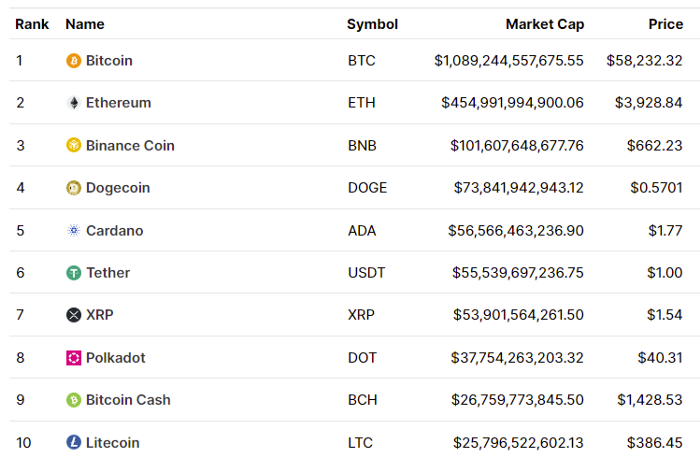700x457 pixels.
Task: Click Bitcoin's price $58,232.32
Action: [x=644, y=61]
